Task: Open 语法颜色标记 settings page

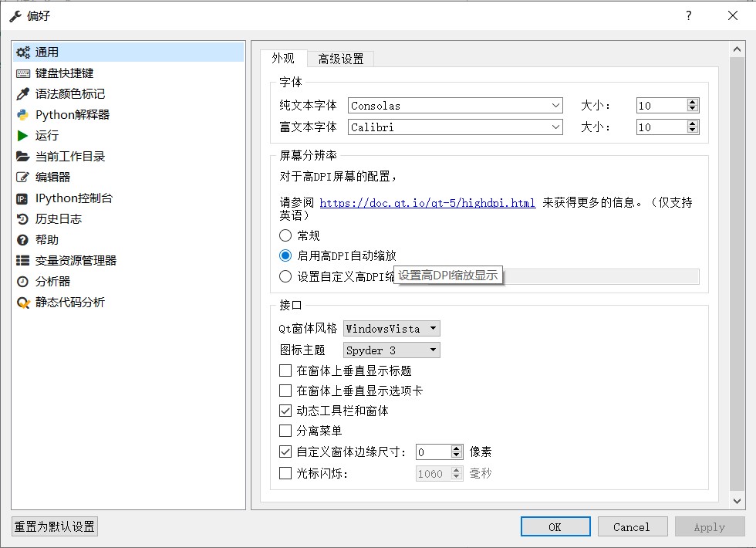Action: pyautogui.click(x=128, y=94)
